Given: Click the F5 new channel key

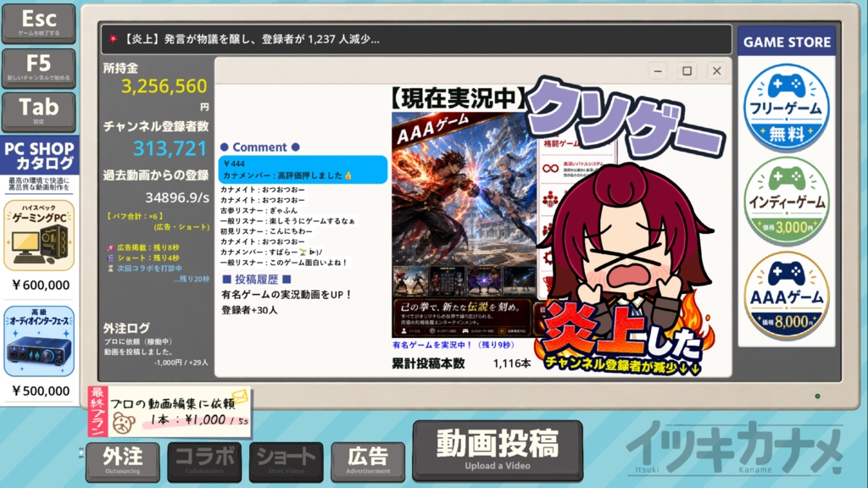Looking at the screenshot, I should 39,68.
